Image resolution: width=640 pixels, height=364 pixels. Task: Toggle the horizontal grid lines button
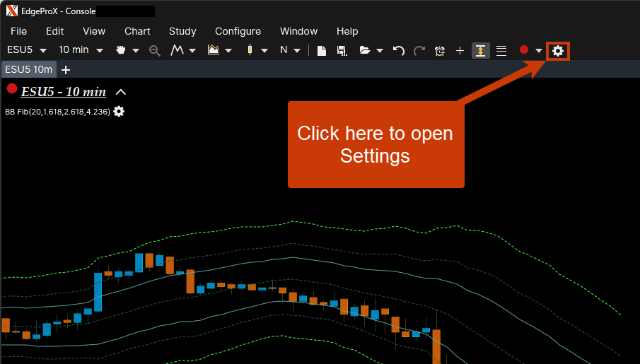tap(501, 50)
